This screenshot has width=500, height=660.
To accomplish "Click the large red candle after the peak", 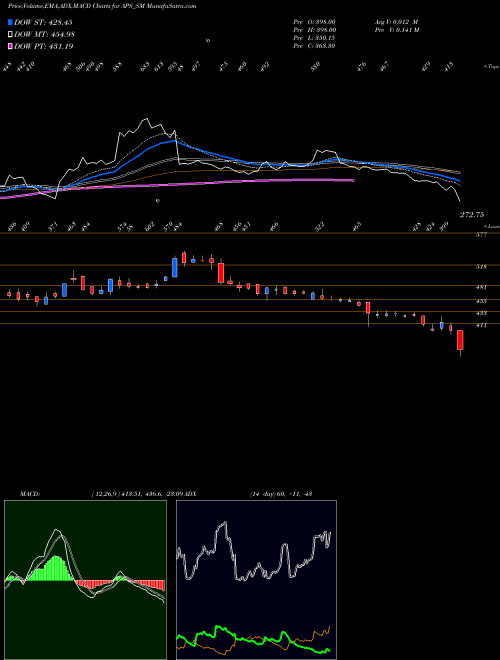I will 221,273.
